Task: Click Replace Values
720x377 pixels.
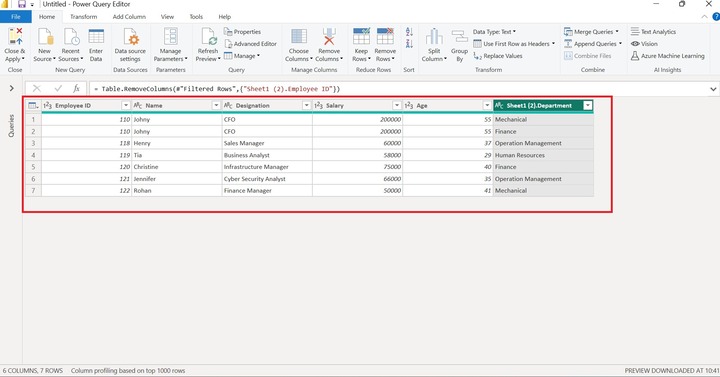Action: point(498,56)
